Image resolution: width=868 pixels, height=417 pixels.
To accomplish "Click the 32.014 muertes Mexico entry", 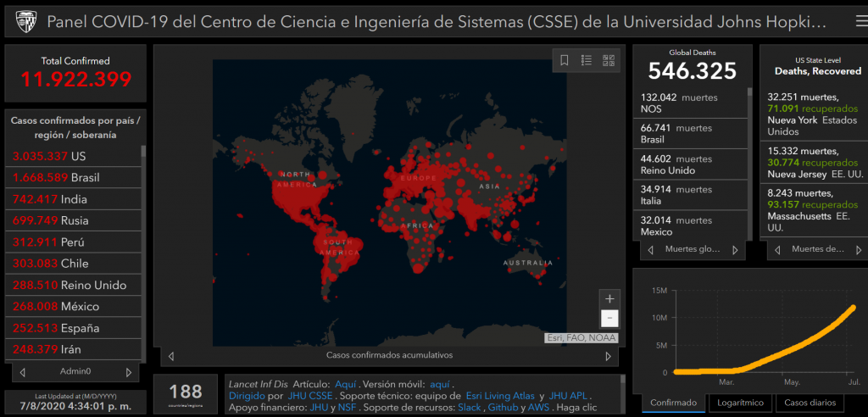I will [x=690, y=225].
